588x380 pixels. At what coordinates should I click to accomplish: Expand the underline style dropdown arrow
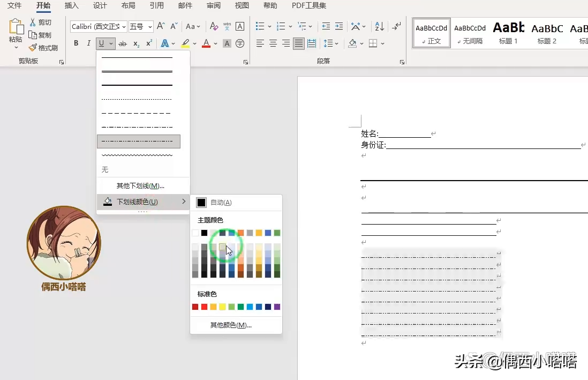coord(111,43)
